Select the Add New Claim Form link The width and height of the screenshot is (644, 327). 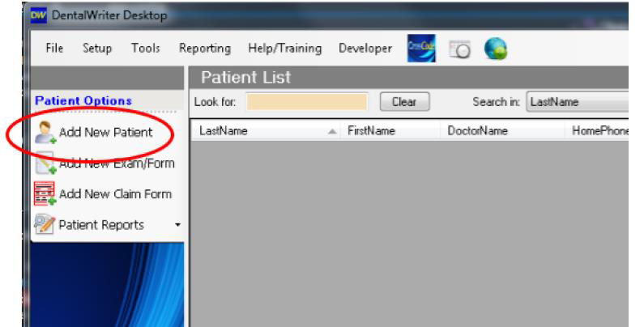[x=115, y=193]
